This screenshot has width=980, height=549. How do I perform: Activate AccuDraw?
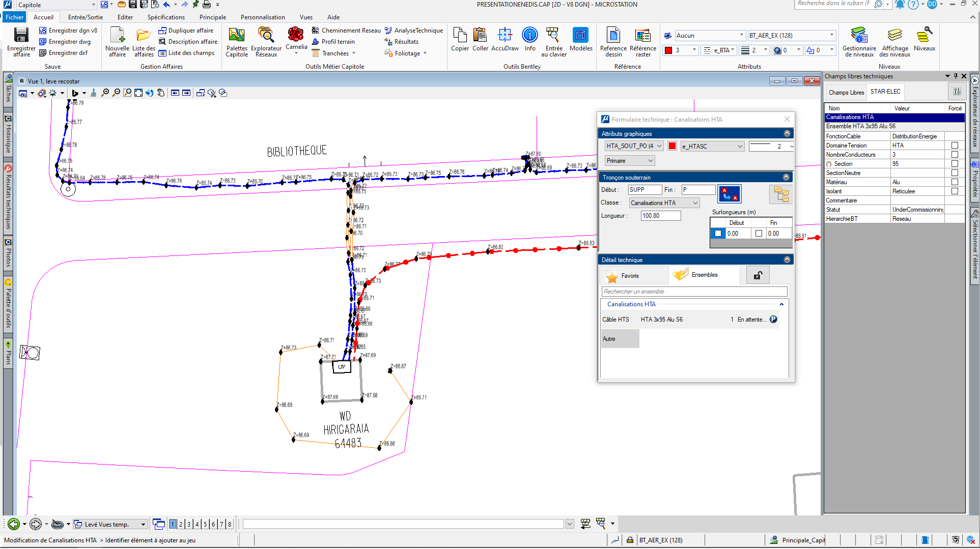tap(505, 39)
